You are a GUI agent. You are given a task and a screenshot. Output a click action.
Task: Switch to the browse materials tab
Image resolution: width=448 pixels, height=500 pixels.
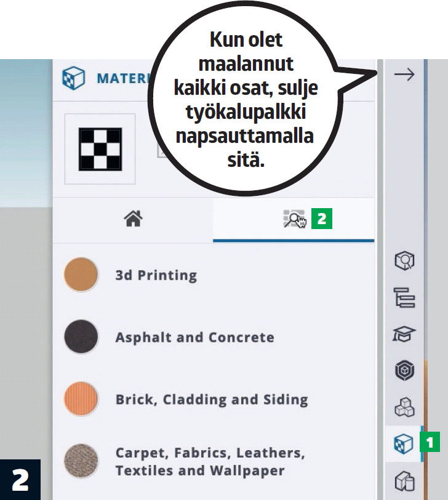(x=294, y=219)
